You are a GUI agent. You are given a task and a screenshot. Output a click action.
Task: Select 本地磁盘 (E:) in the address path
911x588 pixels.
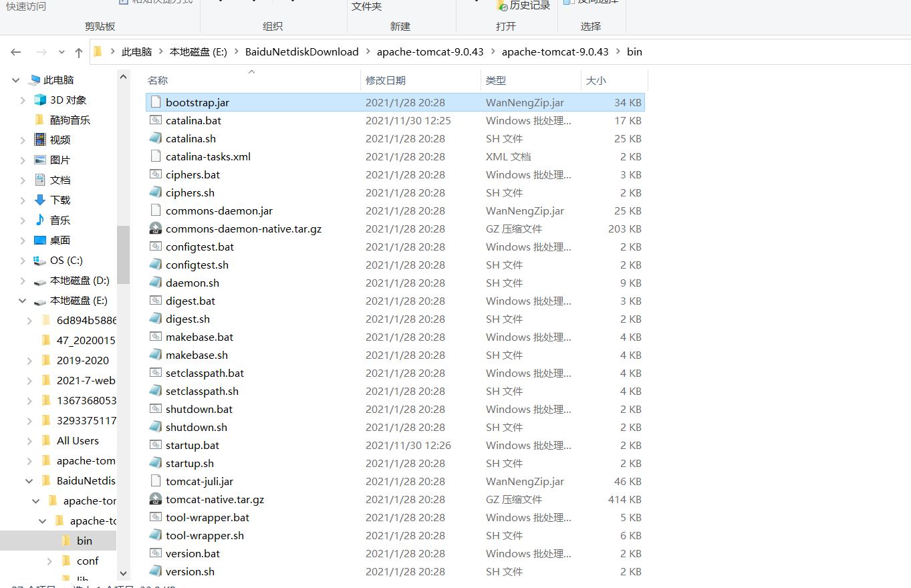pos(199,51)
